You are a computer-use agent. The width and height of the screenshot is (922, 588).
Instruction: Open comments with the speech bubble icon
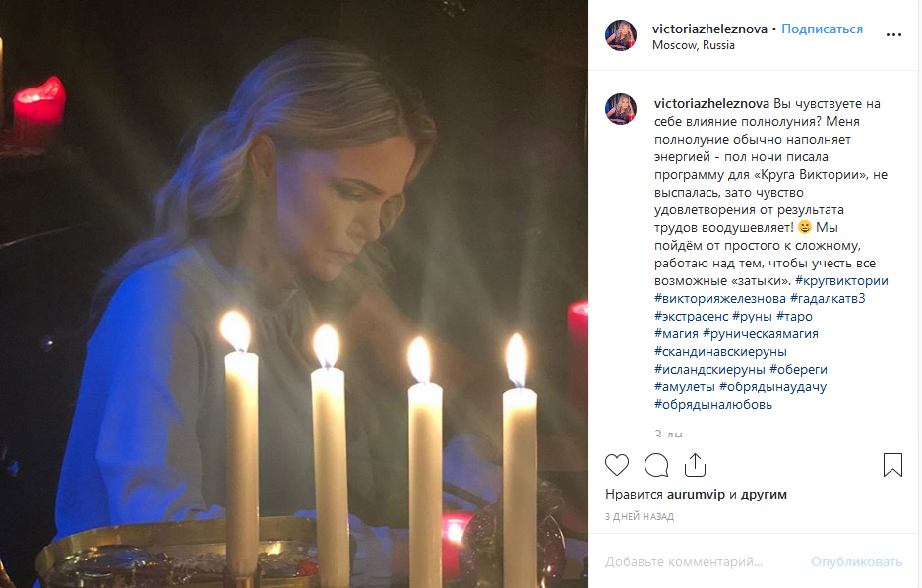pyautogui.click(x=656, y=465)
